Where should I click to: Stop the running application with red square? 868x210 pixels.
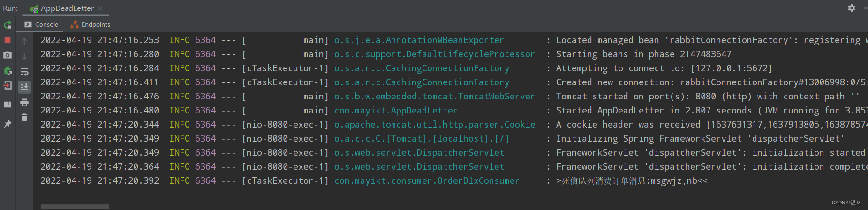[8, 40]
